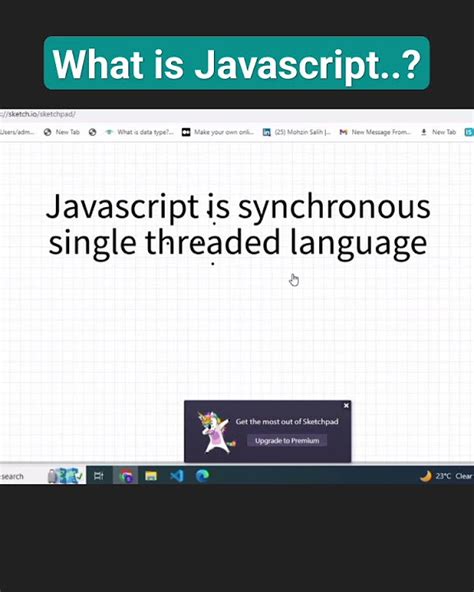This screenshot has width=474, height=592.
Task: Click the taskbar search highlight icon
Action: pyautogui.click(x=66, y=476)
